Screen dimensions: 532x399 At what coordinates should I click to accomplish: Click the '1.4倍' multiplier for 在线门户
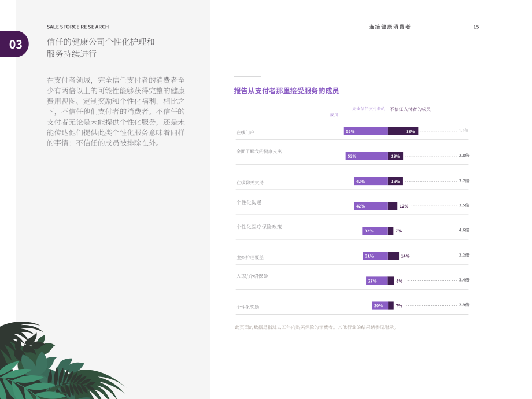(463, 131)
